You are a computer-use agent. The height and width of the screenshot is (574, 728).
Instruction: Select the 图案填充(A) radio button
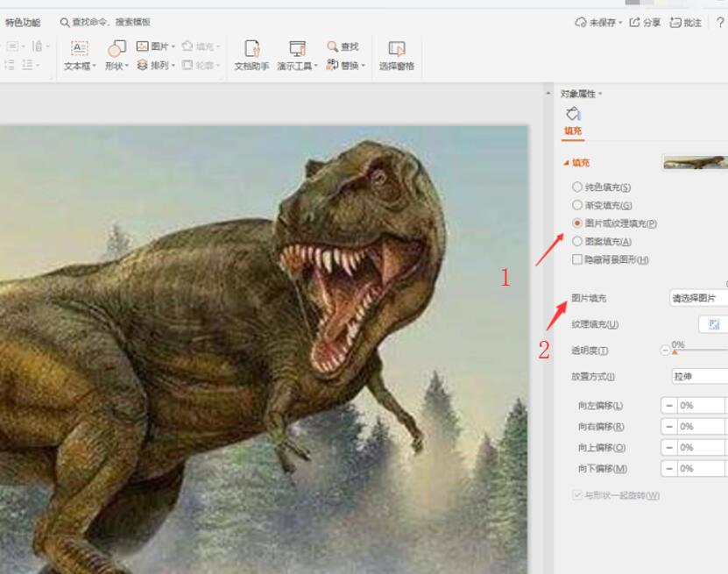(577, 241)
